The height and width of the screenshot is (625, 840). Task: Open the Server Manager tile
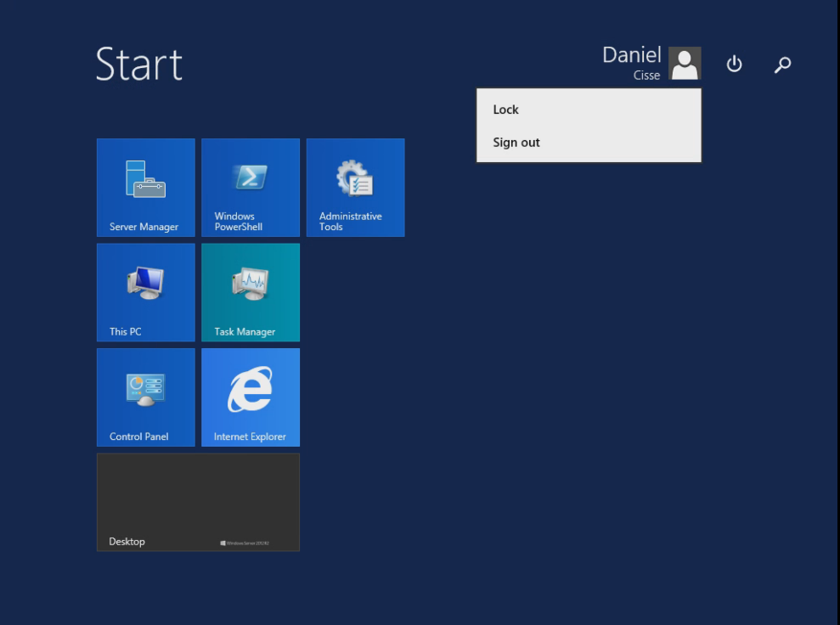coord(146,188)
